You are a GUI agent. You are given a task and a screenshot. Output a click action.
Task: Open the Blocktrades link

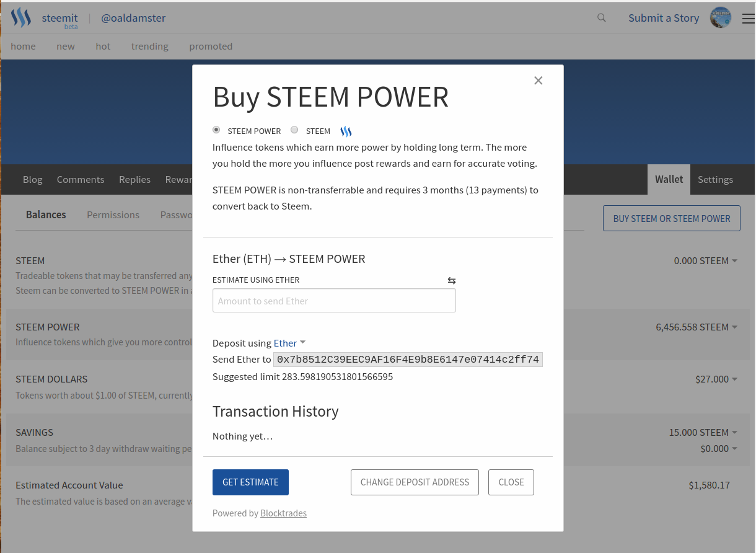click(x=283, y=513)
